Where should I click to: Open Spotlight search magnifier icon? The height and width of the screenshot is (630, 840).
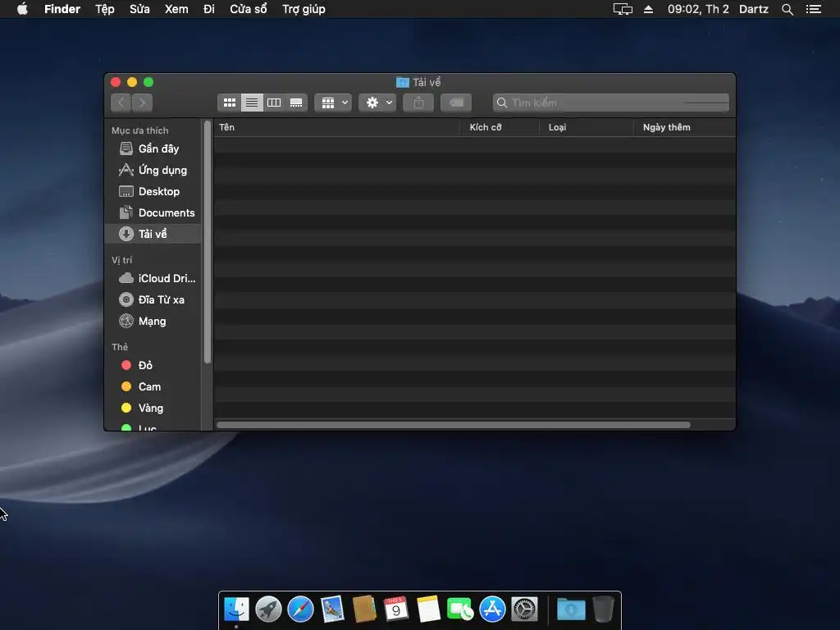(787, 9)
